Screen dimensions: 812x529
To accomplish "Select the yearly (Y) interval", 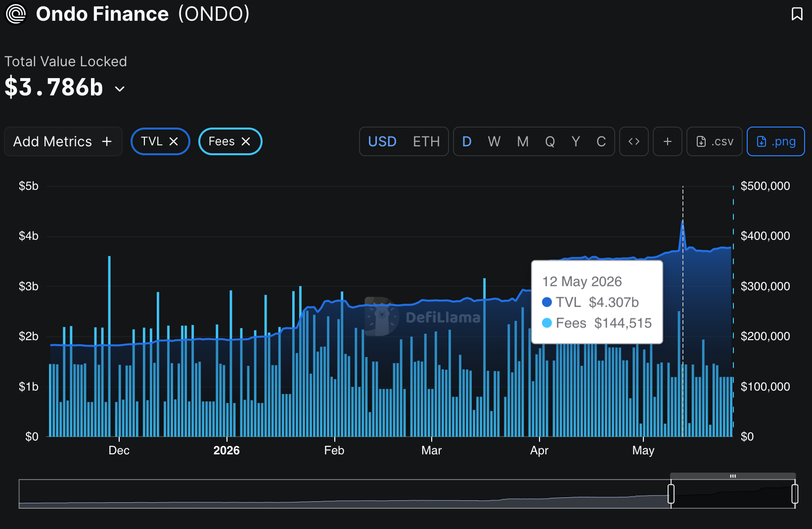I will tap(576, 142).
